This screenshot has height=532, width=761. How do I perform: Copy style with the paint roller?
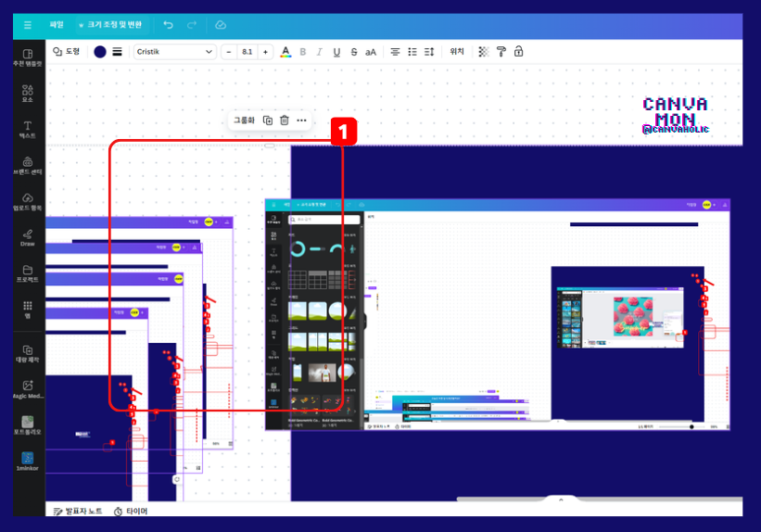(501, 52)
